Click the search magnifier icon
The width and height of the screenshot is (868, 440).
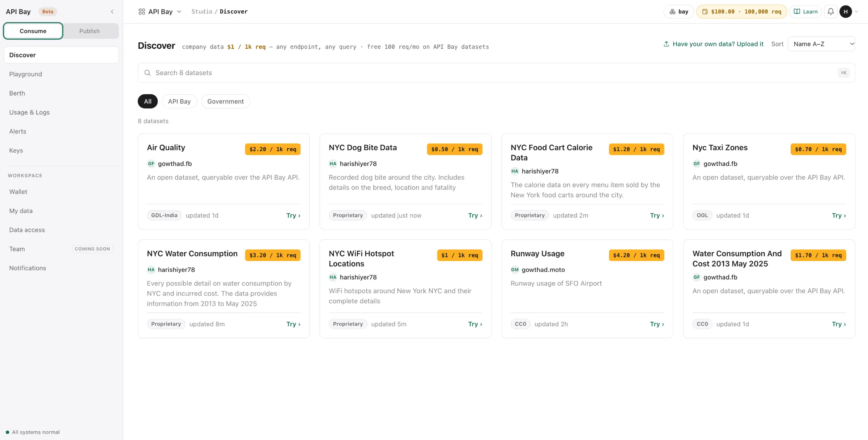(148, 73)
